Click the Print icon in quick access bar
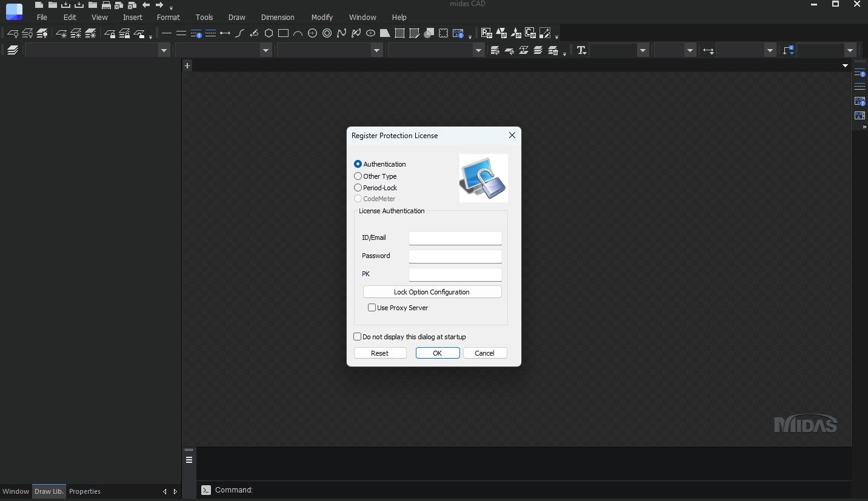The width and height of the screenshot is (868, 501). point(106,5)
